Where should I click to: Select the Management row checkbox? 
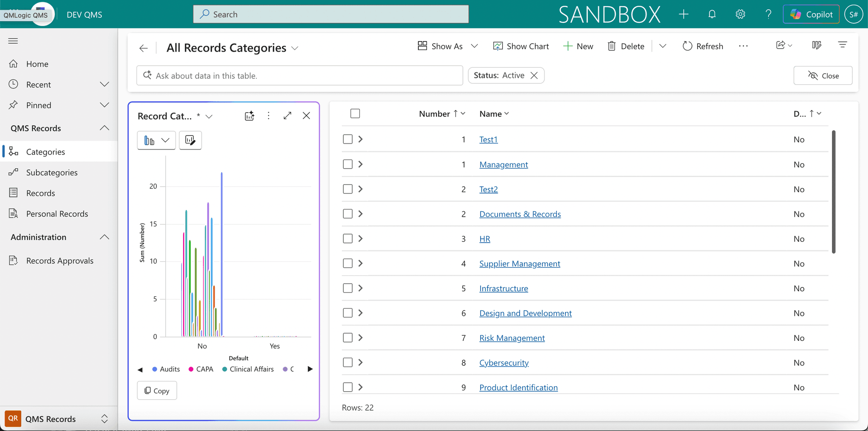348,164
